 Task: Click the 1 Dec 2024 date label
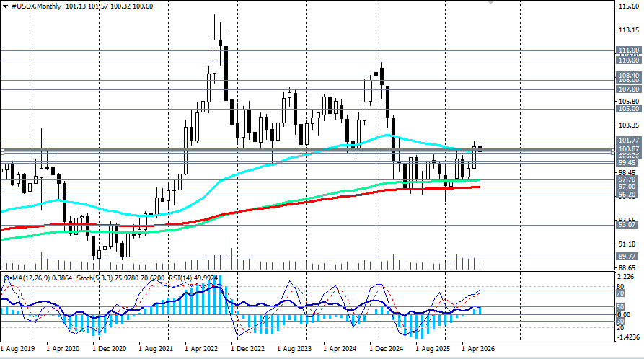tap(386, 349)
